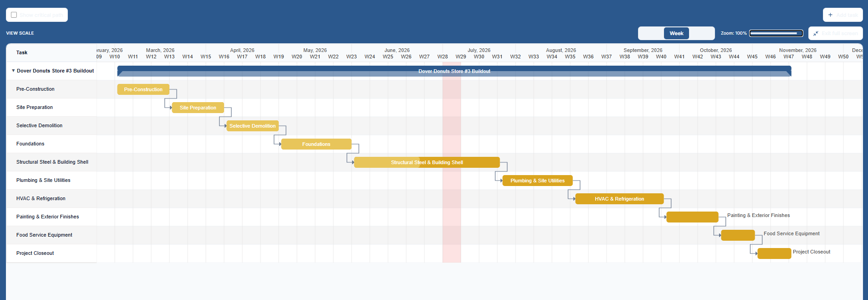The width and height of the screenshot is (868, 300).
Task: Click the W40 week header
Action: point(661,57)
